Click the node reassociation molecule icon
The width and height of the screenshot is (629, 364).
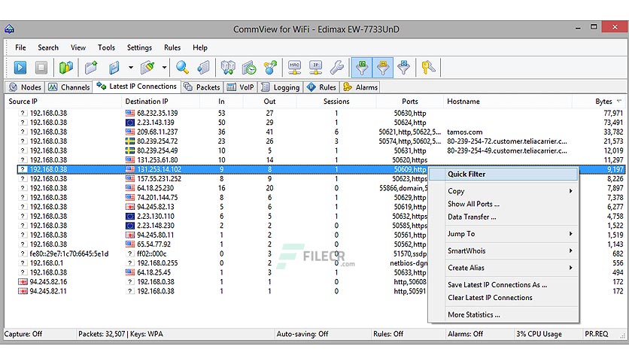pyautogui.click(x=270, y=68)
